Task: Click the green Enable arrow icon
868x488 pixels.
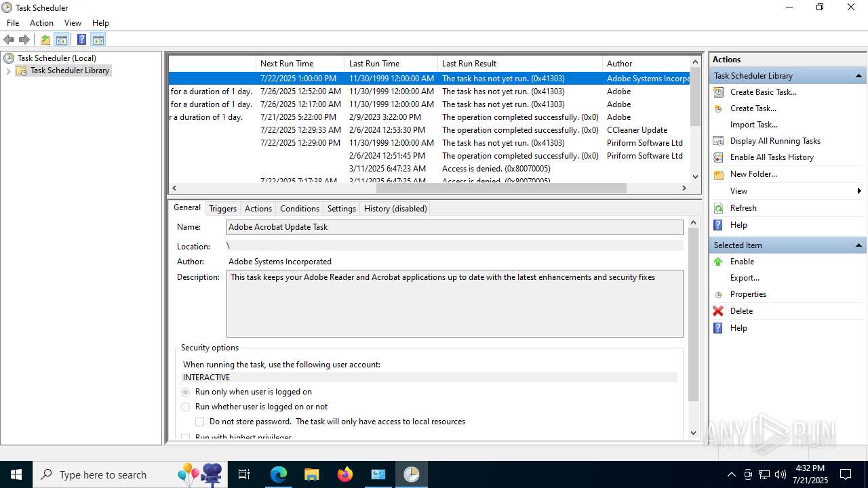Action: (x=718, y=262)
